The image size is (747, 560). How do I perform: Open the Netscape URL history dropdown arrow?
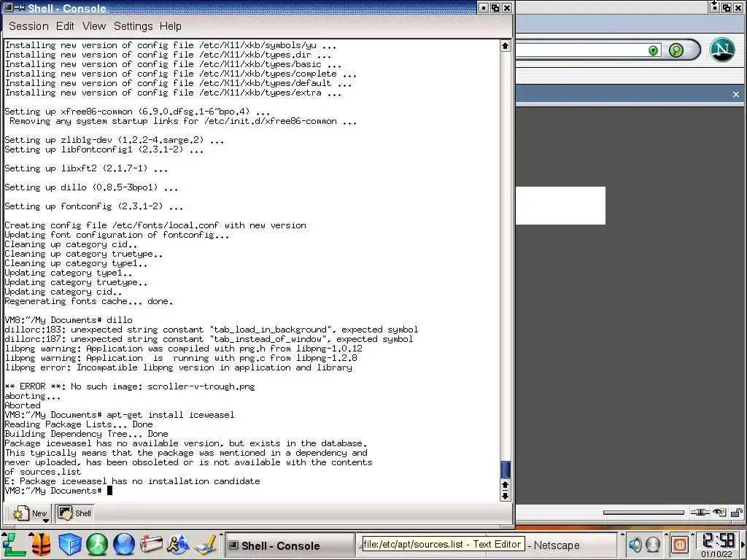pyautogui.click(x=654, y=50)
